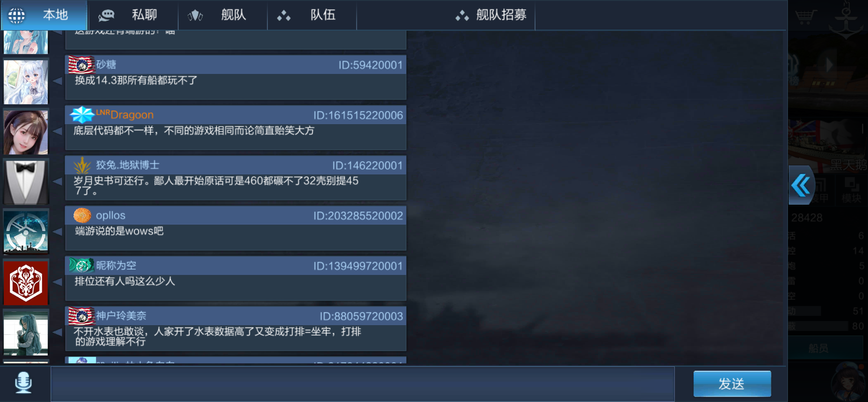
Task: Click the 发送 send button
Action: [x=732, y=383]
